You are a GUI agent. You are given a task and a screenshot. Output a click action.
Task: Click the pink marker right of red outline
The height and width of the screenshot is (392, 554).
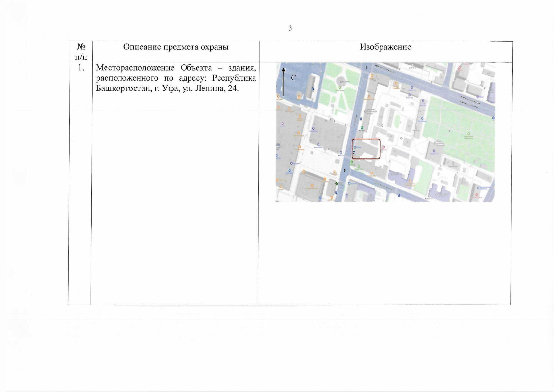pyautogui.click(x=383, y=147)
